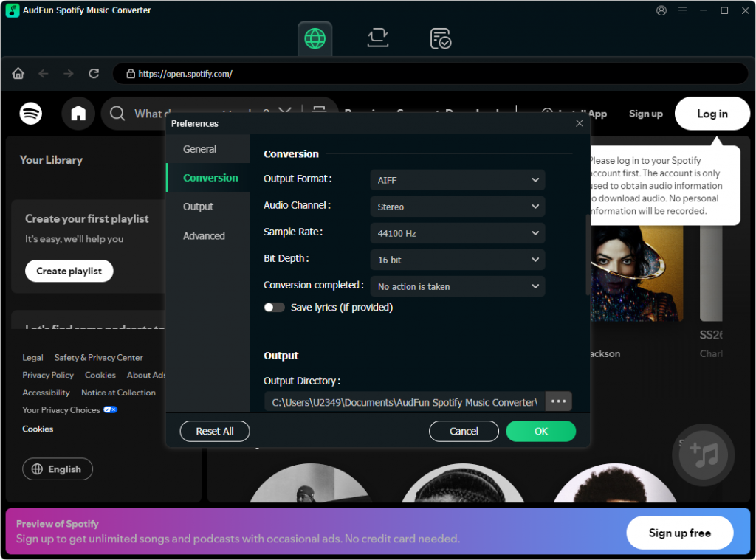Select the General preferences tab
This screenshot has width=756, height=560.
point(208,149)
